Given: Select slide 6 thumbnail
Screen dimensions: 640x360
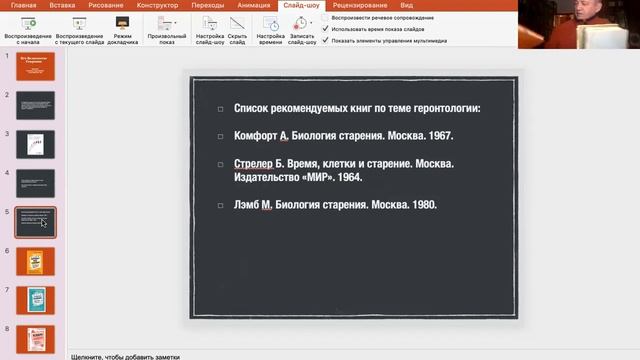Looking at the screenshot, I should point(36,261).
